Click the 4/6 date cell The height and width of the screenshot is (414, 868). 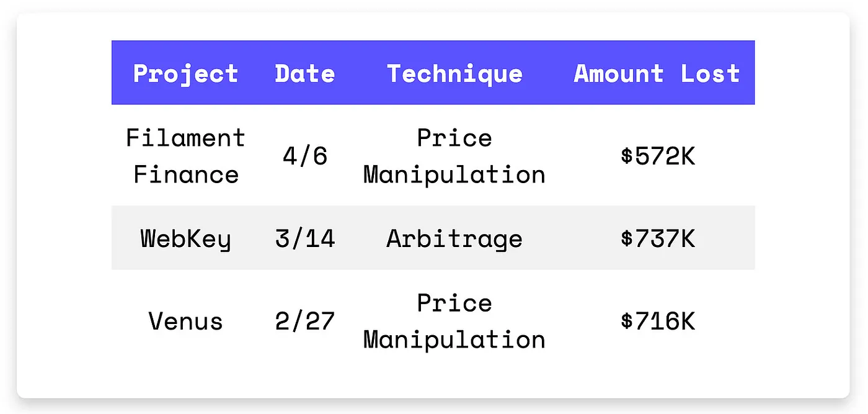coord(304,156)
